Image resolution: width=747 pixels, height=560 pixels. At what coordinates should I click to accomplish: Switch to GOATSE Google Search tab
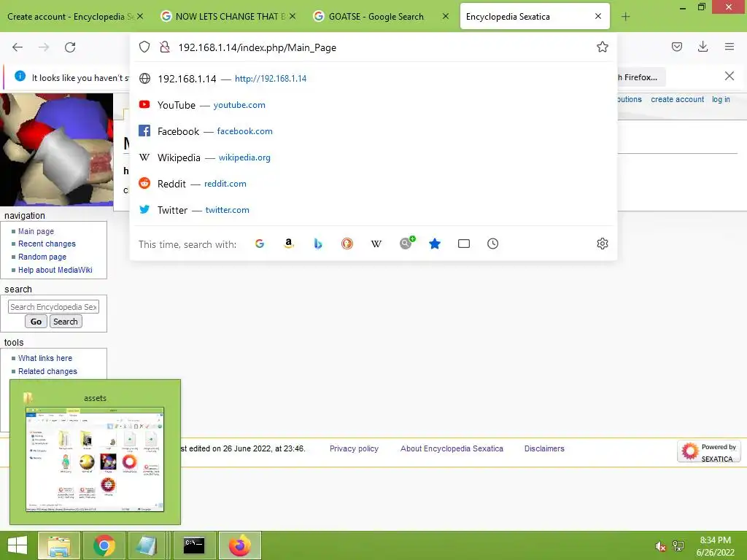(376, 17)
